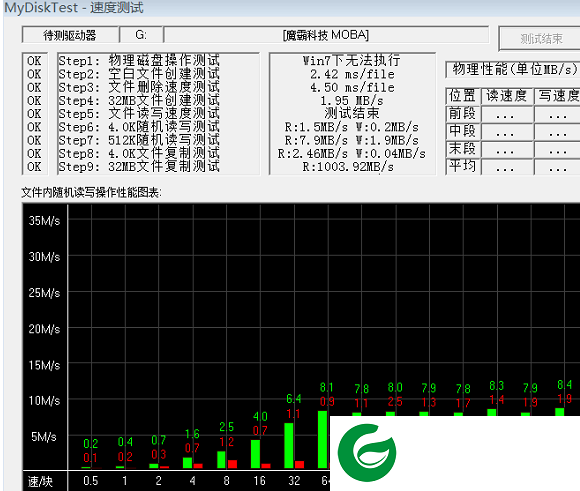Click the R:1.5MB/s W:0.2MB/s result

351,127
